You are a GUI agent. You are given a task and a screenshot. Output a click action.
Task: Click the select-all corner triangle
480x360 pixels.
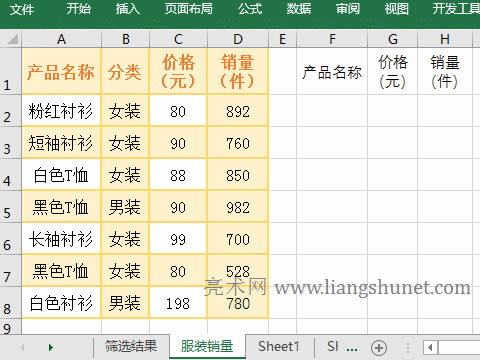tap(12, 39)
